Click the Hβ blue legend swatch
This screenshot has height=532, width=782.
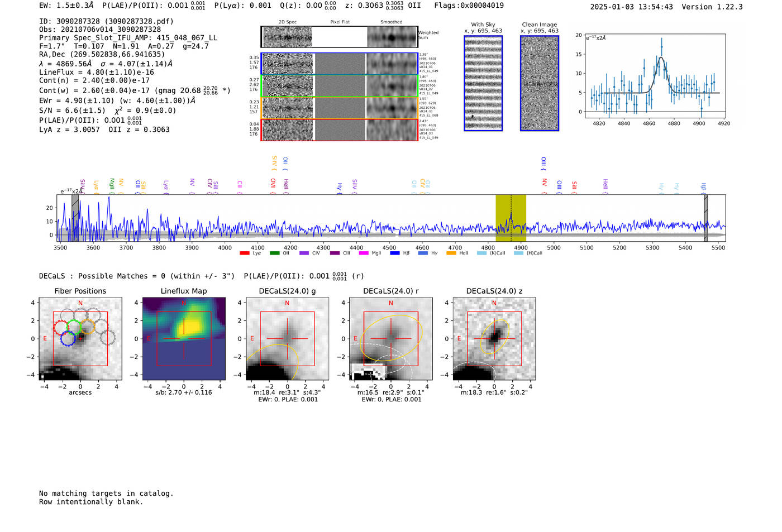tap(395, 253)
